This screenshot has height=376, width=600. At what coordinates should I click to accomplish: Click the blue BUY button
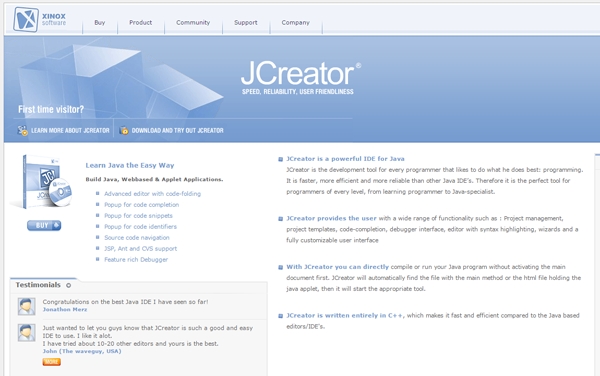pyautogui.click(x=44, y=225)
